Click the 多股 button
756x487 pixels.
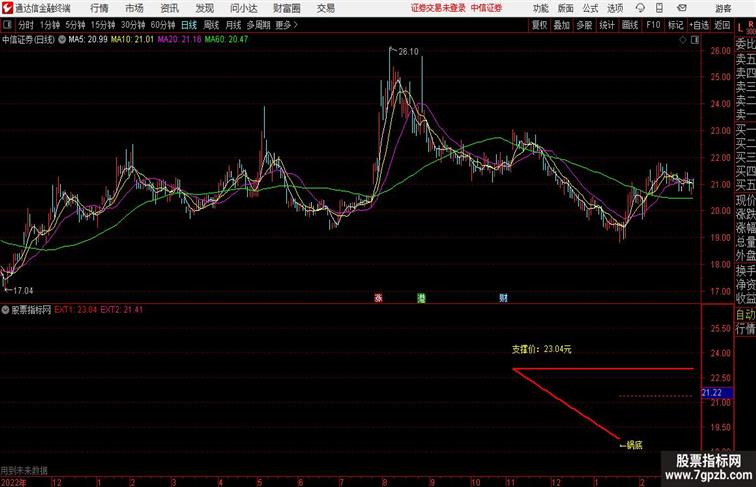[x=584, y=25]
